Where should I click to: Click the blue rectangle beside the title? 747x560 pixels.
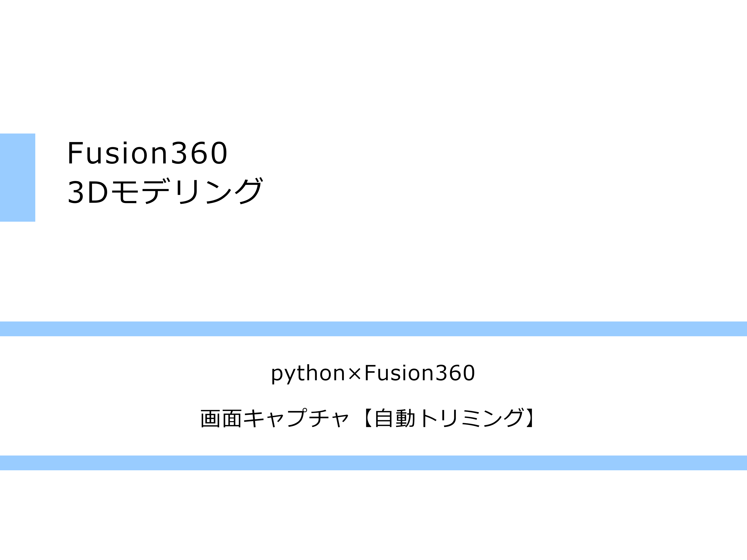click(x=18, y=178)
